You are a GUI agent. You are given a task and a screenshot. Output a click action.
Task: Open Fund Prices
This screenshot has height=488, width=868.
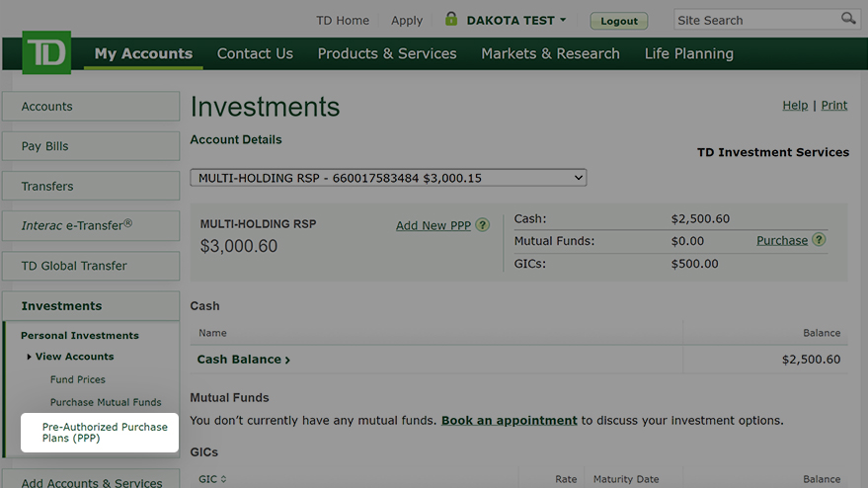[x=77, y=379]
